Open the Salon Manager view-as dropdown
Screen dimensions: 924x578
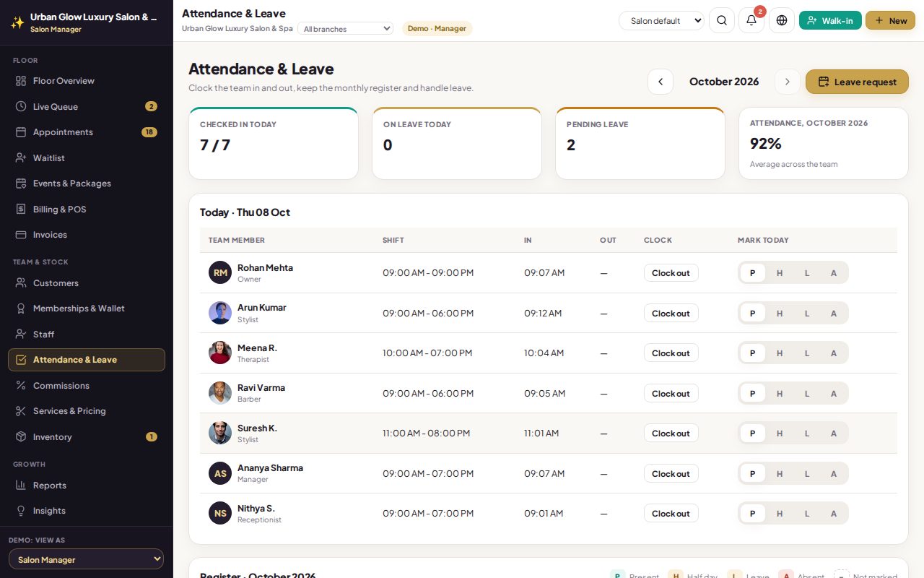coord(86,559)
